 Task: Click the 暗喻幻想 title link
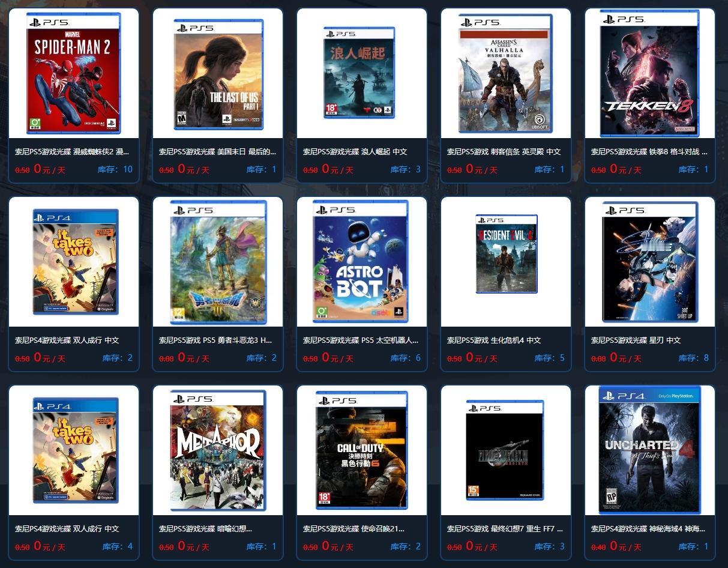[206, 529]
